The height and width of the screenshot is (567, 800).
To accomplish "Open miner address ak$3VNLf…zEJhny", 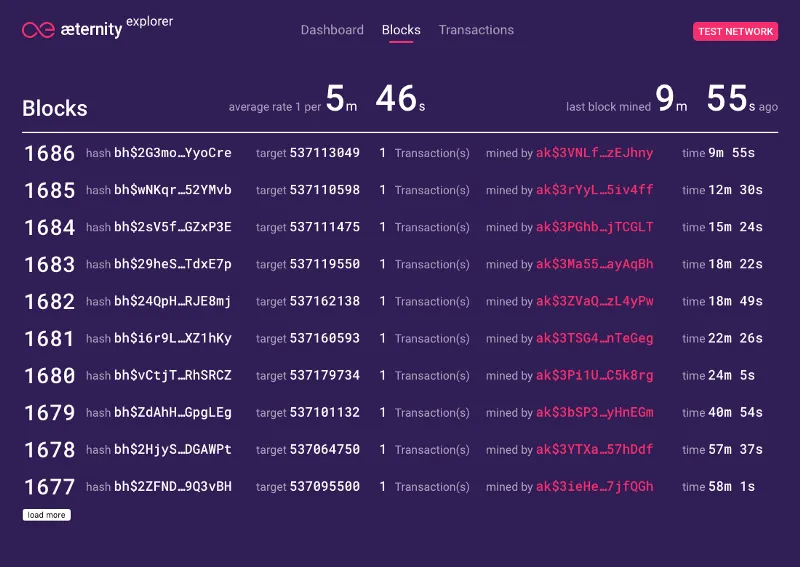I will click(594, 153).
